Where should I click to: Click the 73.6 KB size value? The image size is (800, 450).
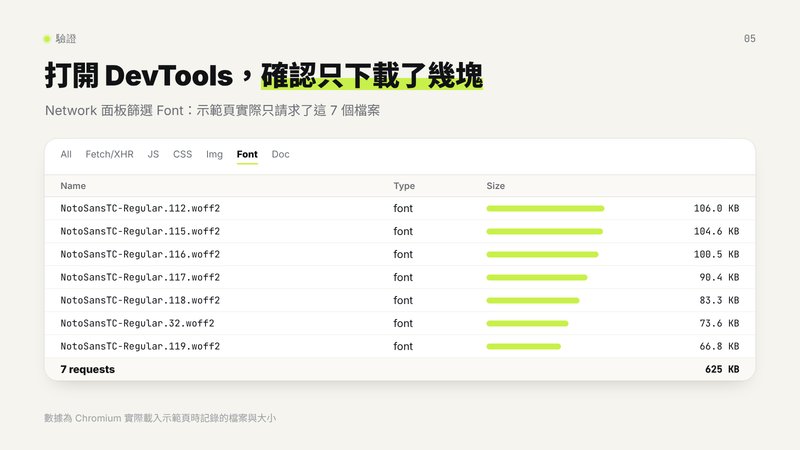[x=719, y=323]
